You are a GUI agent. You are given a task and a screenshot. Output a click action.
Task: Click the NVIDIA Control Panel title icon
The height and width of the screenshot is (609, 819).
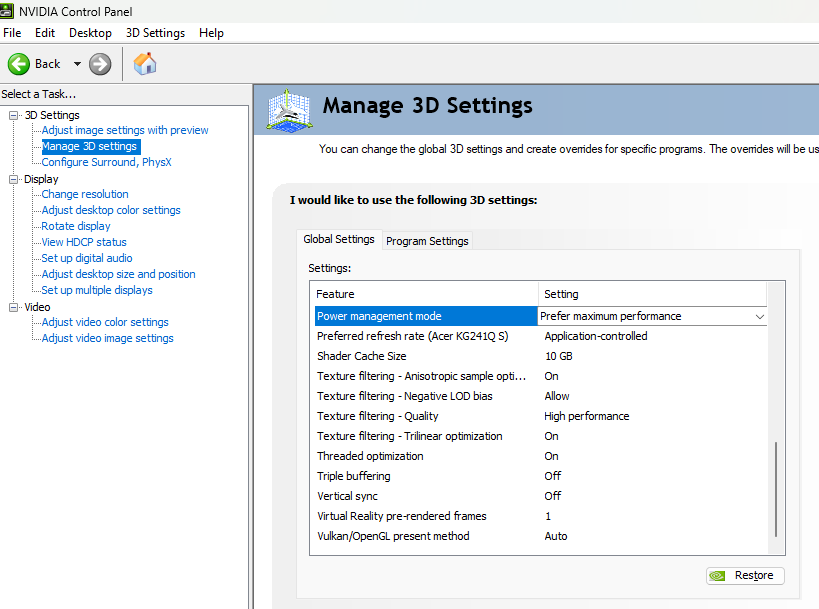[x=7, y=10]
